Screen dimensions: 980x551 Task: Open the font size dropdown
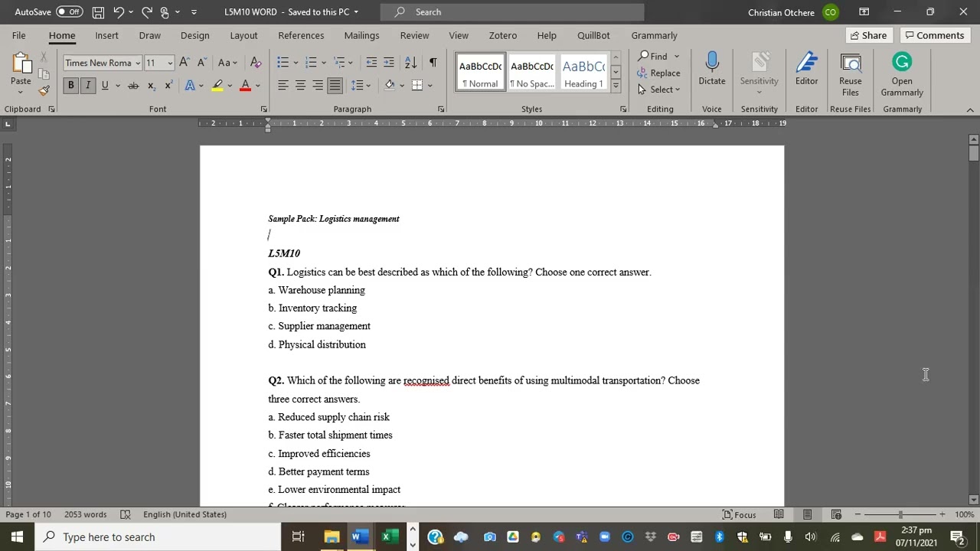[170, 63]
